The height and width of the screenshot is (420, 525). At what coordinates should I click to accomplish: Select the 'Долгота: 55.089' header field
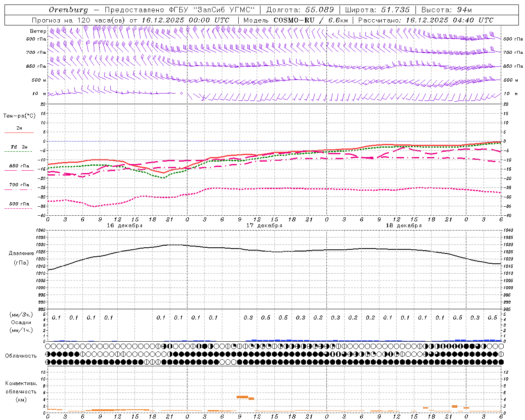tap(300, 10)
